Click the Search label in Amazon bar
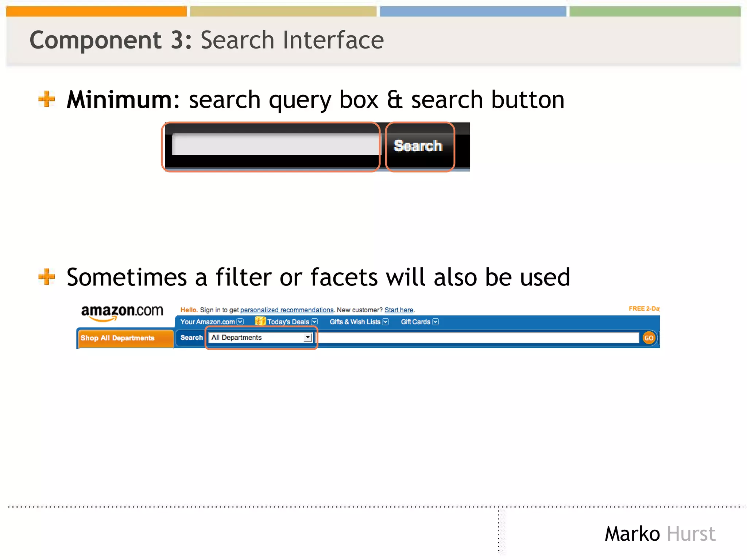 click(191, 338)
